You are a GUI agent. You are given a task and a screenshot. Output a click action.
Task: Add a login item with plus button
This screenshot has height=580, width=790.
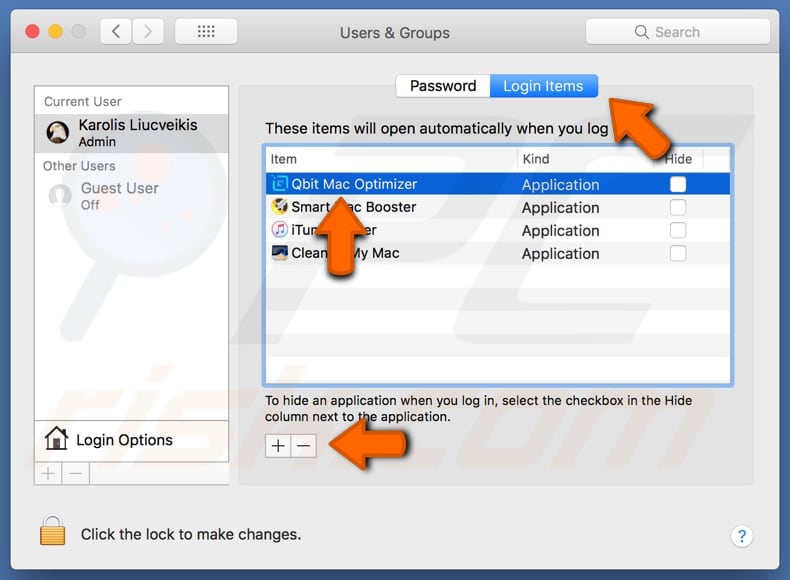pos(278,446)
